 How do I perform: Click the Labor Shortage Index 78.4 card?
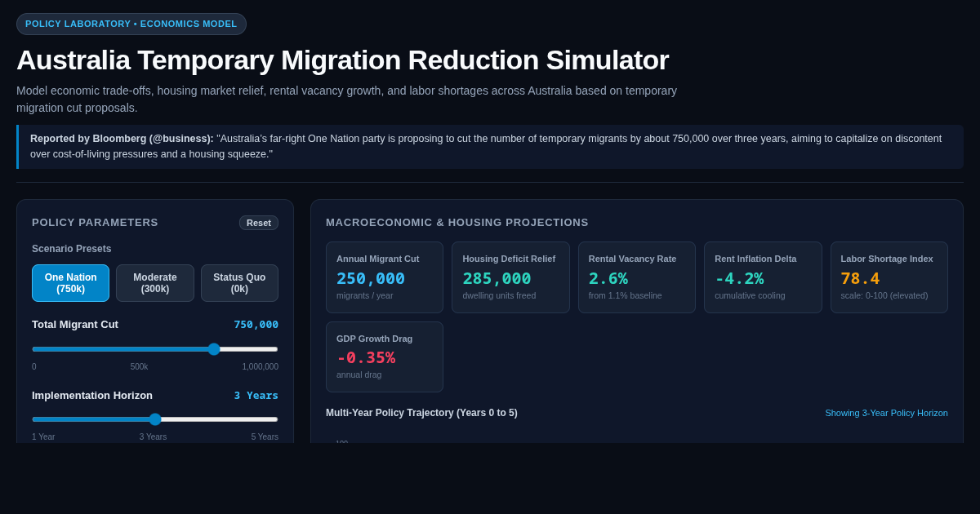pyautogui.click(x=889, y=277)
